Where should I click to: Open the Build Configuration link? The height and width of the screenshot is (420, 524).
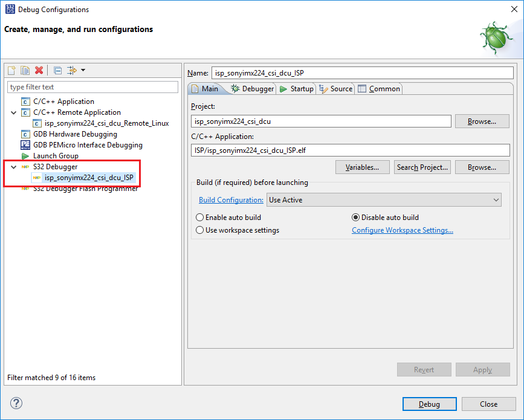click(x=231, y=200)
